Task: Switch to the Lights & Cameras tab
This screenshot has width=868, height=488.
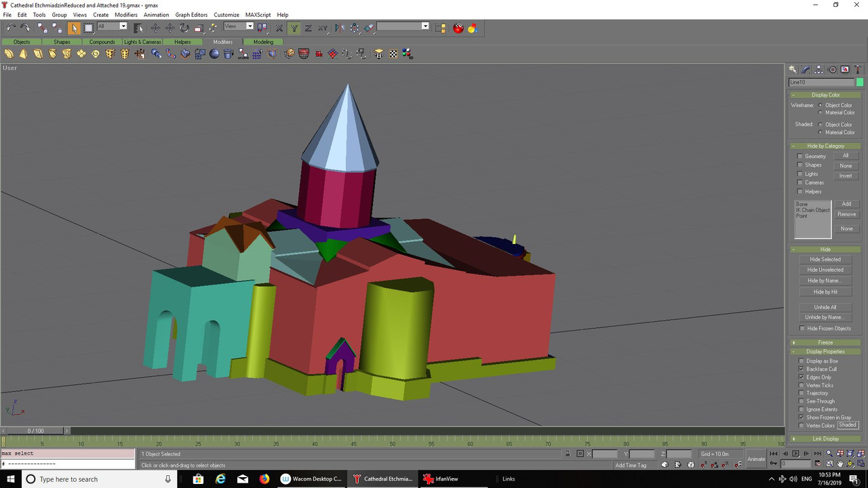Action: click(142, 42)
